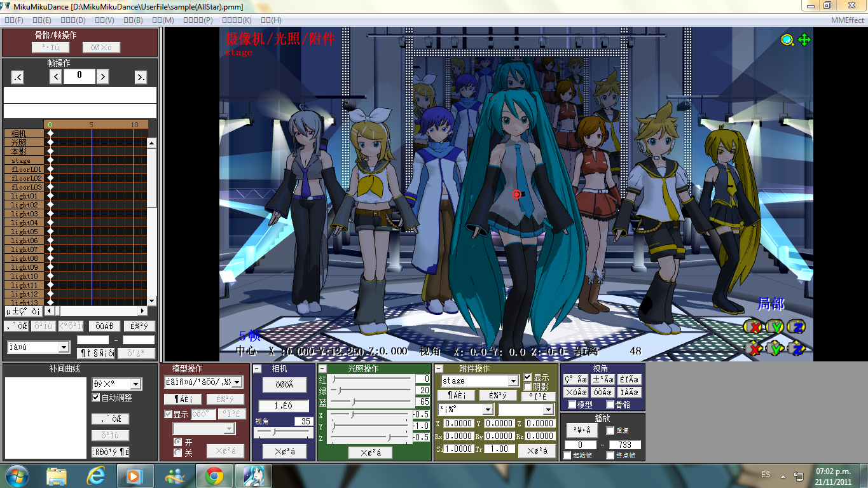Click the blue Z icon in the lower axis row
Screen dimensions: 868x488
tap(797, 349)
